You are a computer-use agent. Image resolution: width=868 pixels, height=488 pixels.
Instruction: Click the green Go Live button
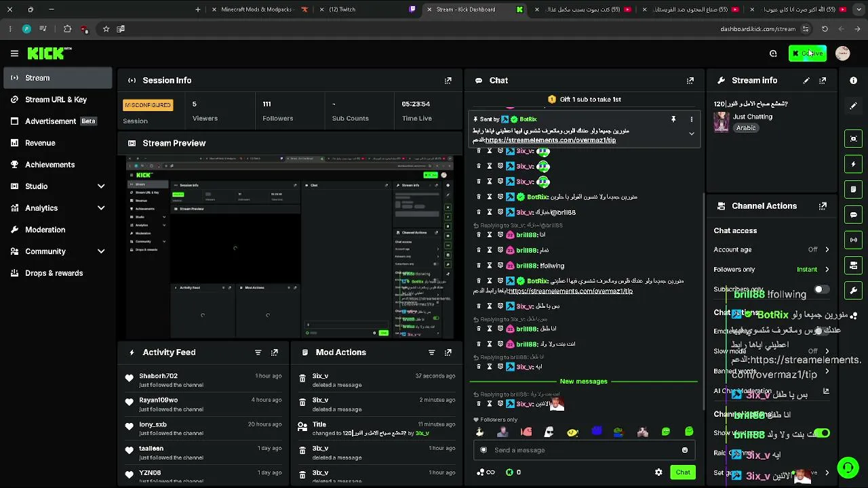(807, 54)
